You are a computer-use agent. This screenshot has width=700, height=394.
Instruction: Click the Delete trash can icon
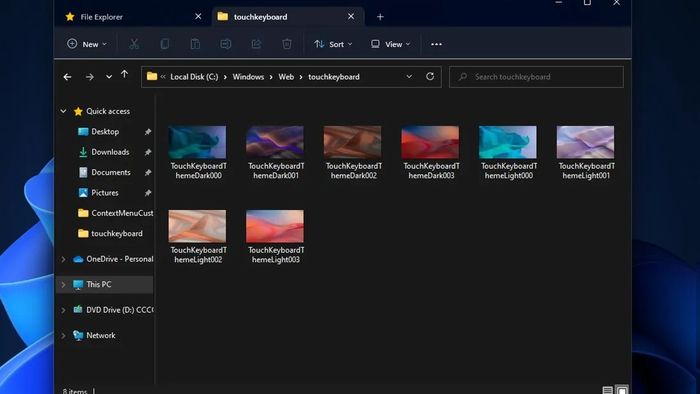[x=287, y=44]
